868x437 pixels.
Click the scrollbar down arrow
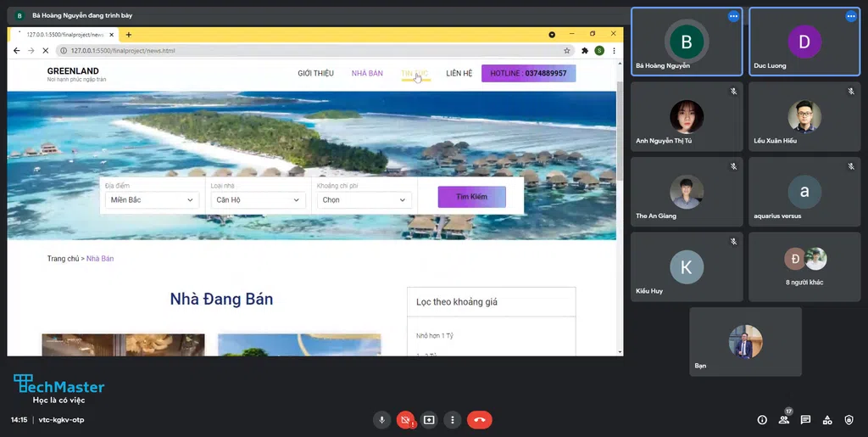click(620, 351)
